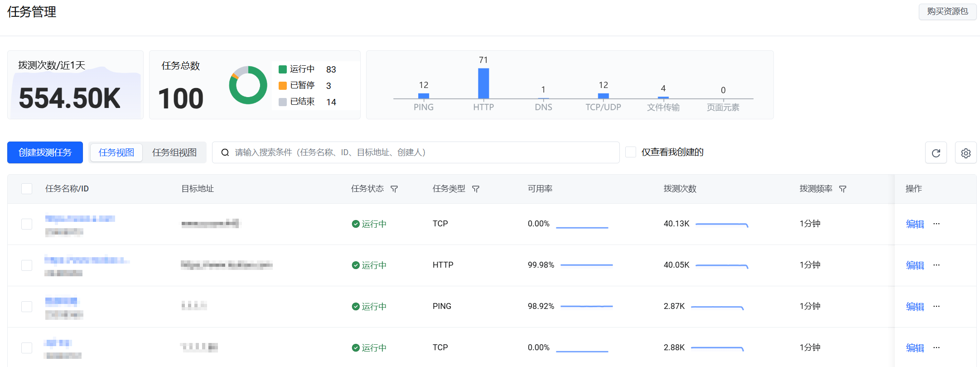Screen dimensions: 980x367
Task: Click the PING bar showing 12
Action: pyautogui.click(x=424, y=96)
